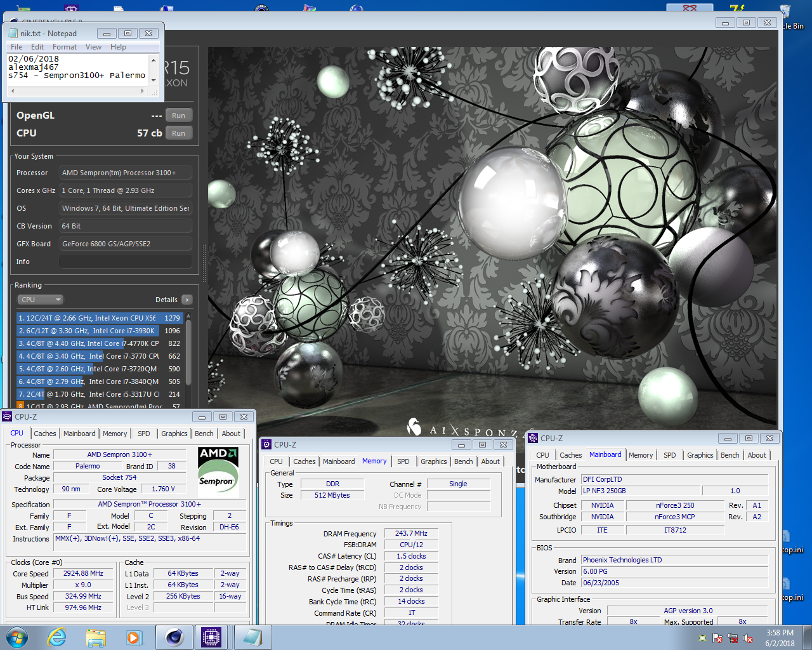Open Notepad's Edit menu
This screenshot has height=650, width=812.
[37, 47]
